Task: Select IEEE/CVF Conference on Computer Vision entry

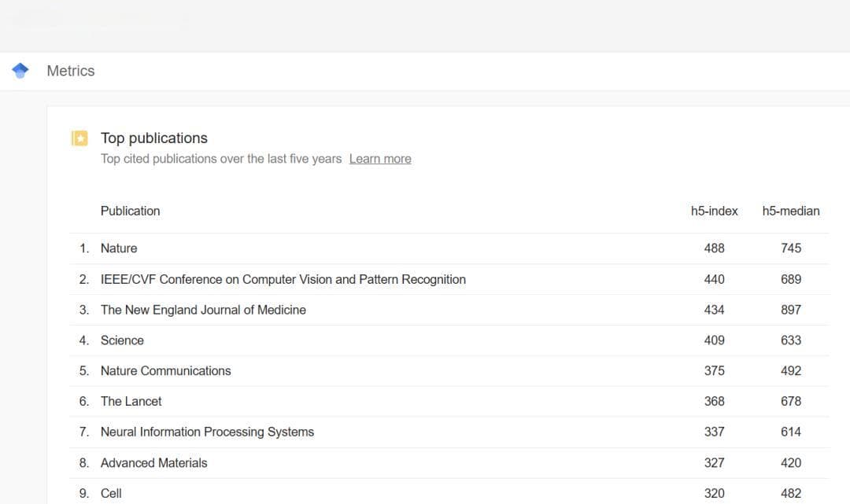Action: [283, 279]
